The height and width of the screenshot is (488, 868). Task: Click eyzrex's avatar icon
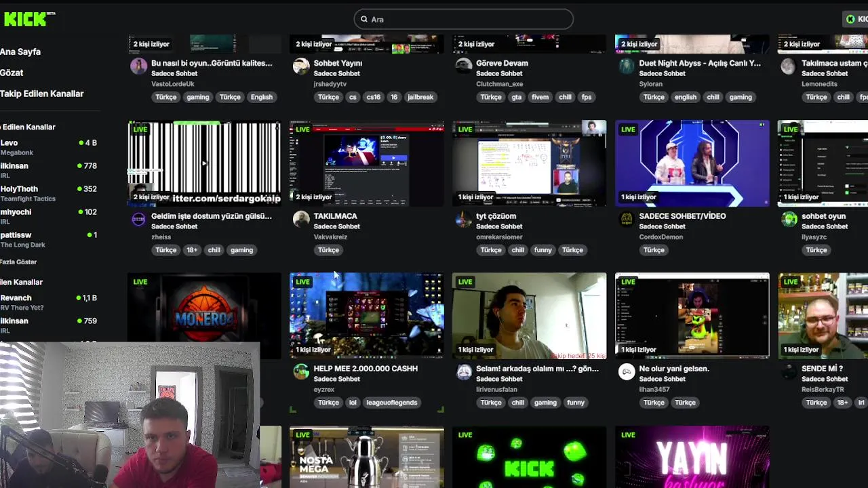pyautogui.click(x=301, y=371)
